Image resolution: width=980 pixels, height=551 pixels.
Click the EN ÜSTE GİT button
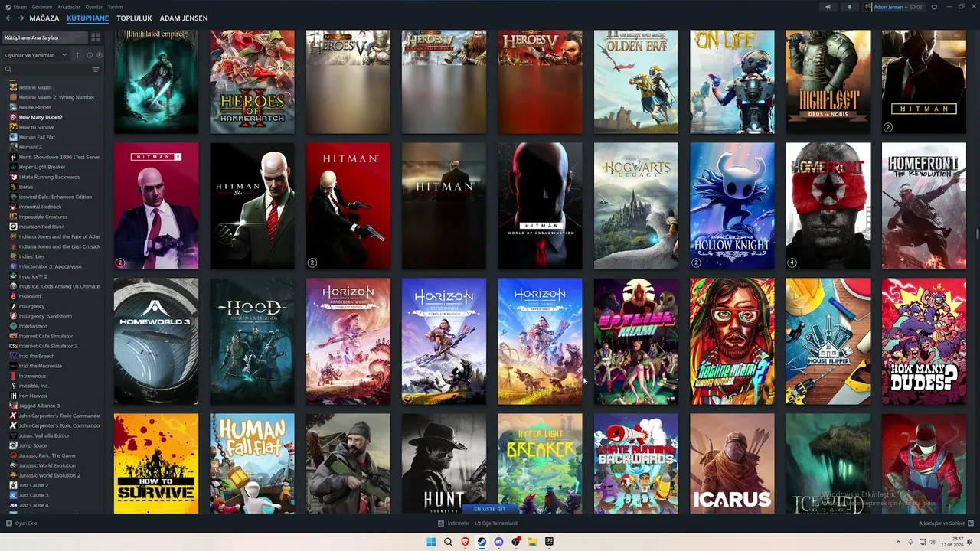point(490,509)
